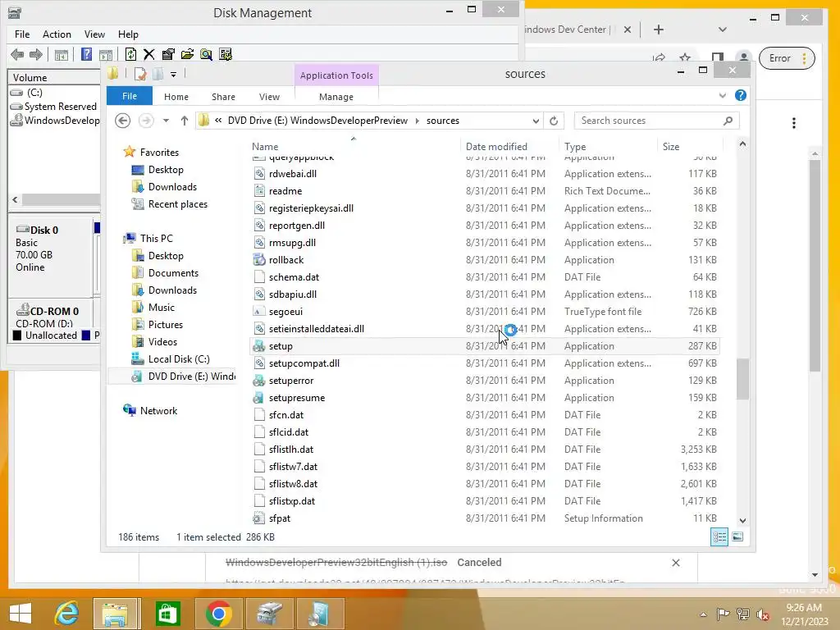Open new browser tab plus button
This screenshot has height=630, width=840.
click(659, 30)
